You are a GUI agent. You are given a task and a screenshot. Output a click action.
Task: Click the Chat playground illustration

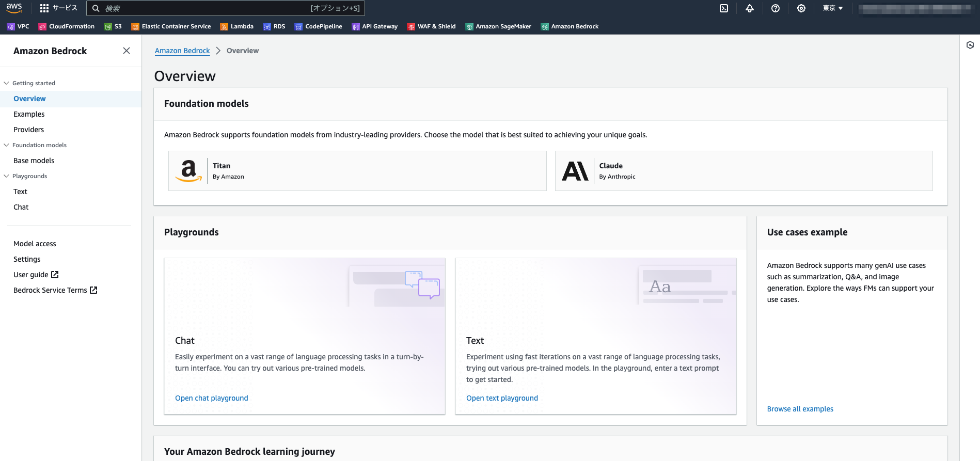coord(397,286)
